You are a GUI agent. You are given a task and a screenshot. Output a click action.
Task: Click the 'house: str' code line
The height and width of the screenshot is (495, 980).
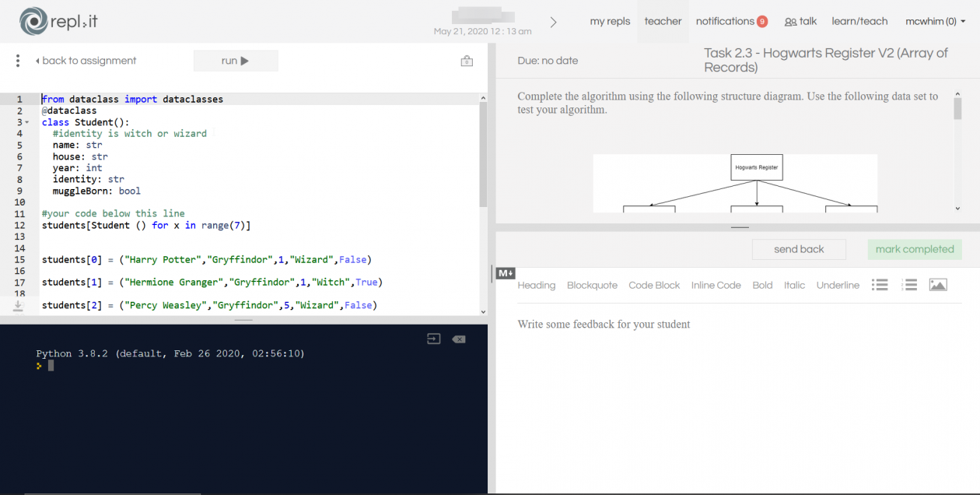(x=80, y=156)
